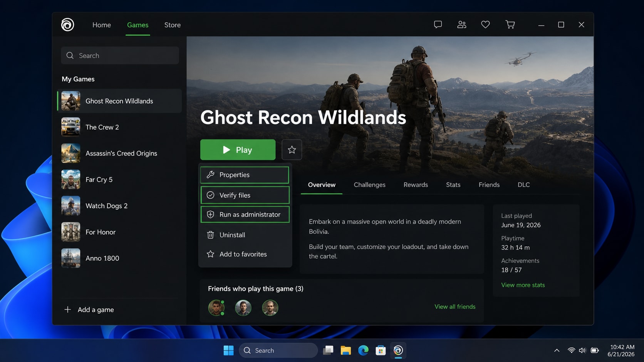Open the Store tab

(172, 25)
